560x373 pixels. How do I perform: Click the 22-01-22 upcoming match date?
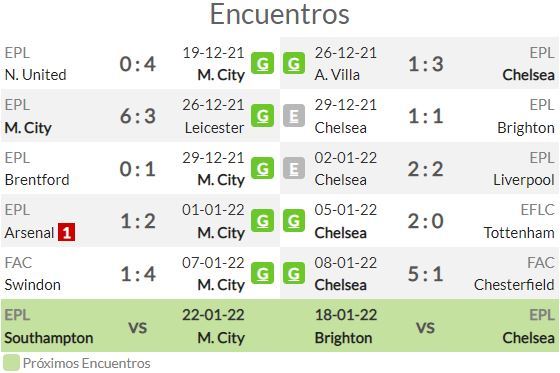click(213, 315)
